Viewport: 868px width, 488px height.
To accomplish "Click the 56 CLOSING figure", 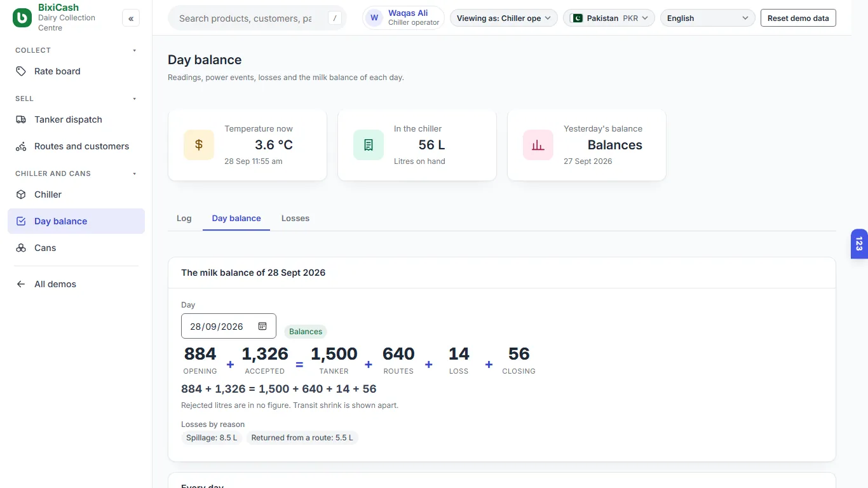I will (x=519, y=360).
